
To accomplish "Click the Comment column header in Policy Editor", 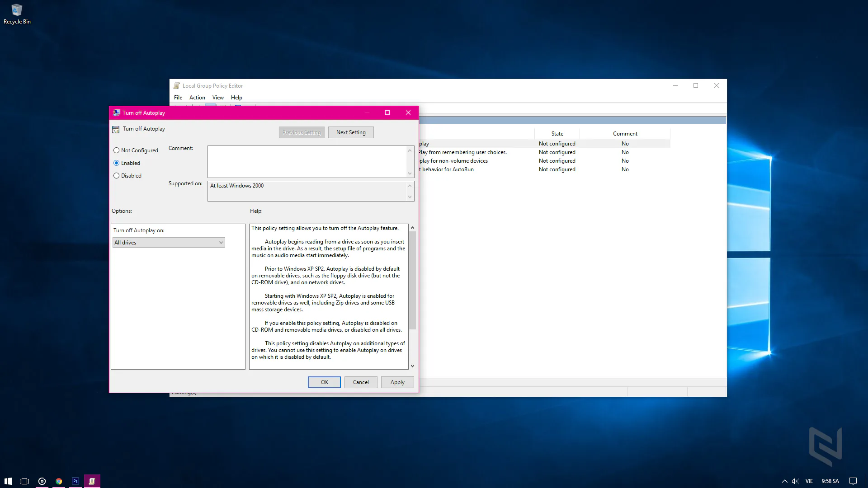I will [625, 134].
